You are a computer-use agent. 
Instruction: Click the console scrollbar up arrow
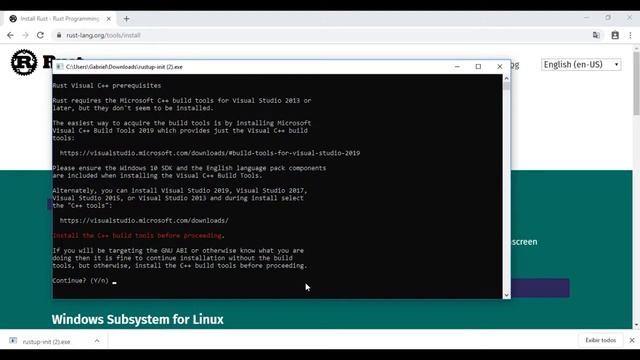click(507, 78)
